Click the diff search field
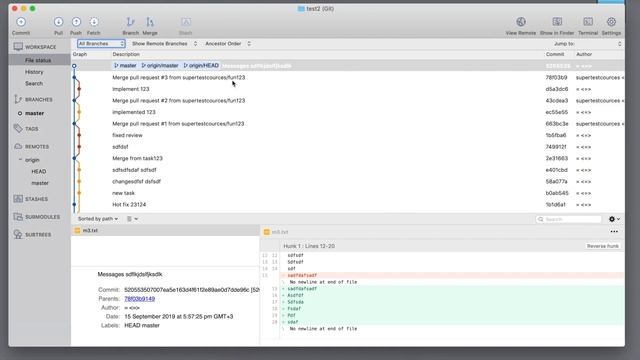640x360 pixels. [569, 219]
